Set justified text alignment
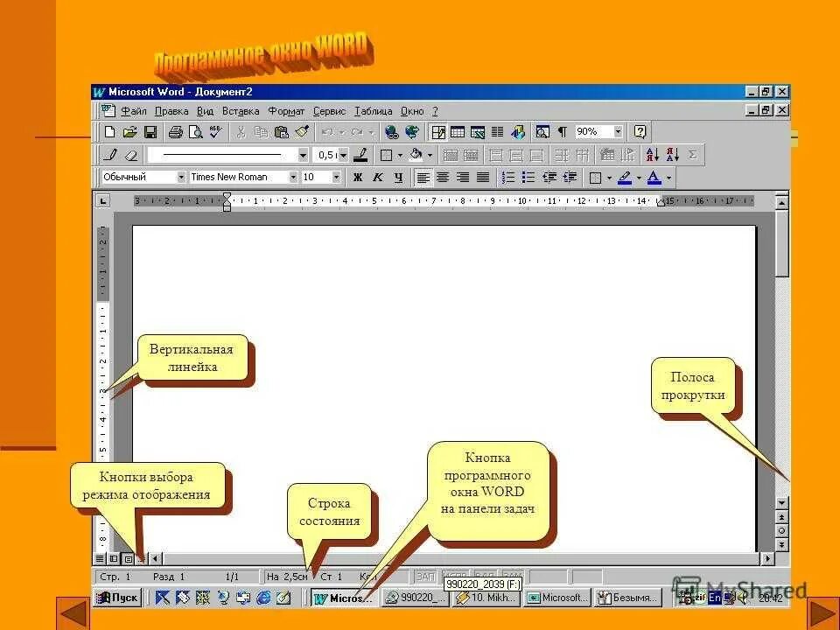840x630 pixels. (483, 178)
